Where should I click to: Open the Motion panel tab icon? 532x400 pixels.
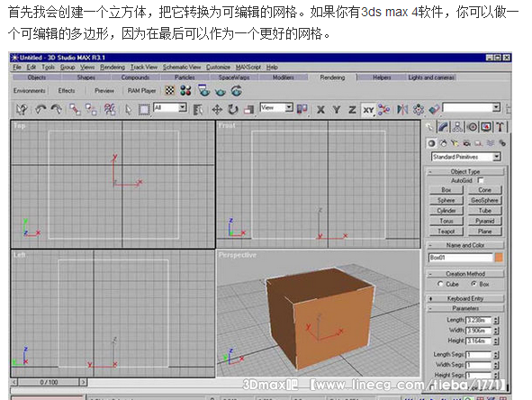click(x=472, y=127)
